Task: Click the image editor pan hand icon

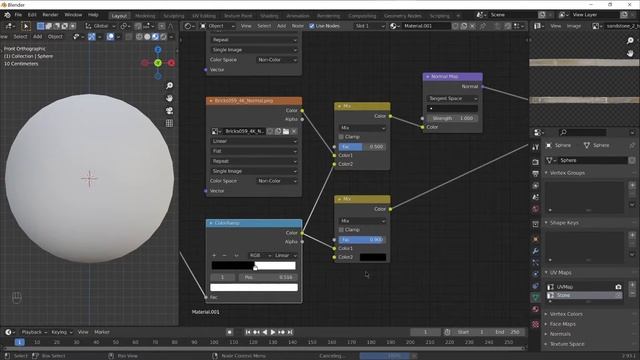Action: pos(630,53)
